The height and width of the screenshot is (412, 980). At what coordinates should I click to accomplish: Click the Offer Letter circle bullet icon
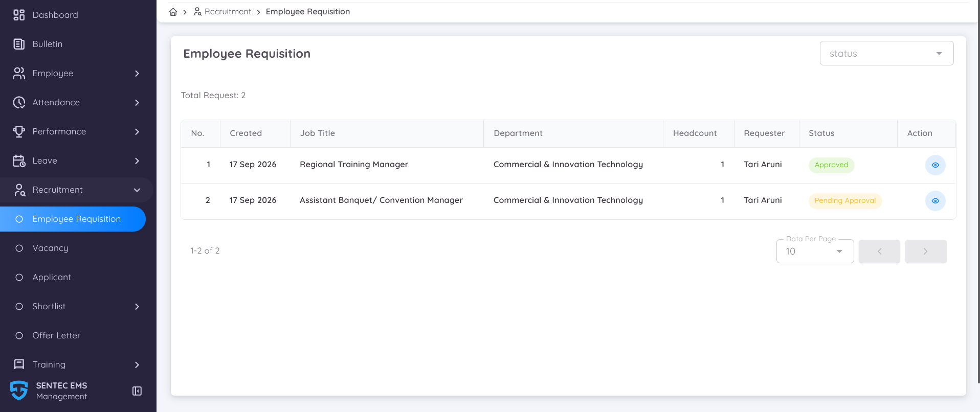pos(19,335)
